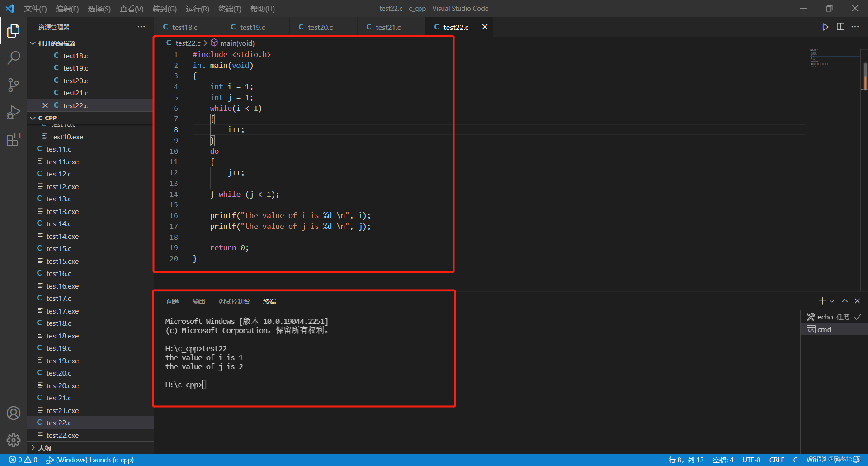Open the Selection menu
This screenshot has width=868, height=466.
[x=99, y=9]
